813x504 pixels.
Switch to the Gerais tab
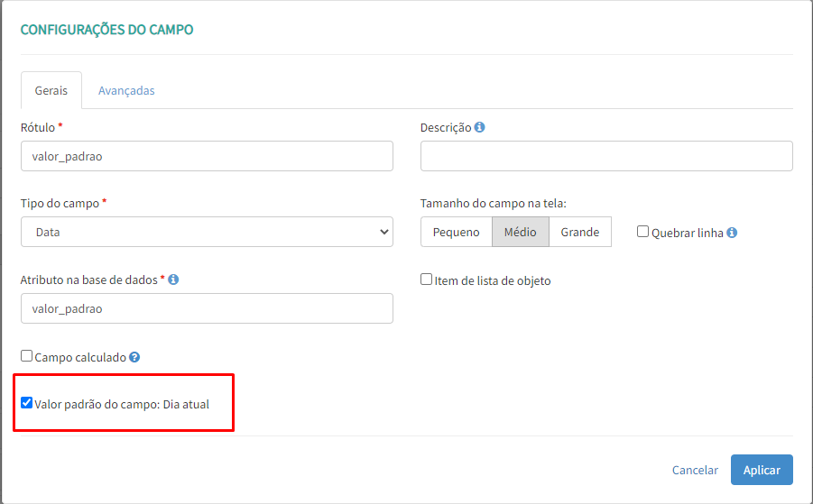click(51, 90)
